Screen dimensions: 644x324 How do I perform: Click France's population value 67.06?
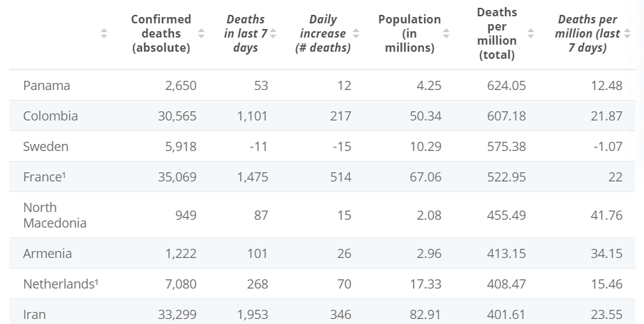(x=425, y=177)
